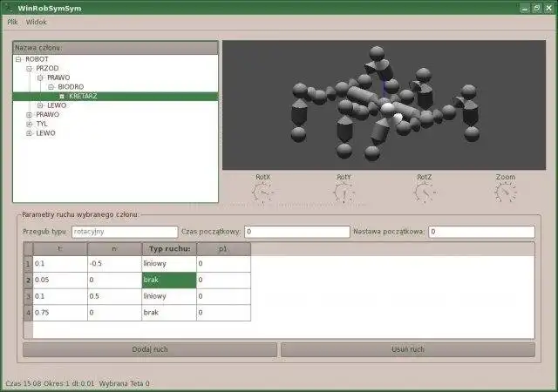Close the WinRobSymSym window
Viewport: 558px width, 392px height.
(548, 8)
